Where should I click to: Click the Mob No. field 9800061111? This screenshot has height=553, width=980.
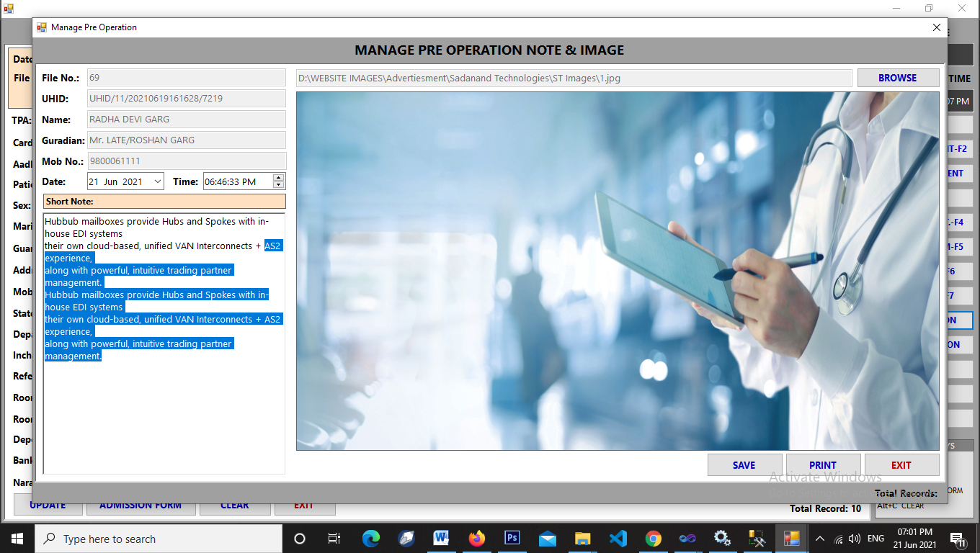[186, 161]
